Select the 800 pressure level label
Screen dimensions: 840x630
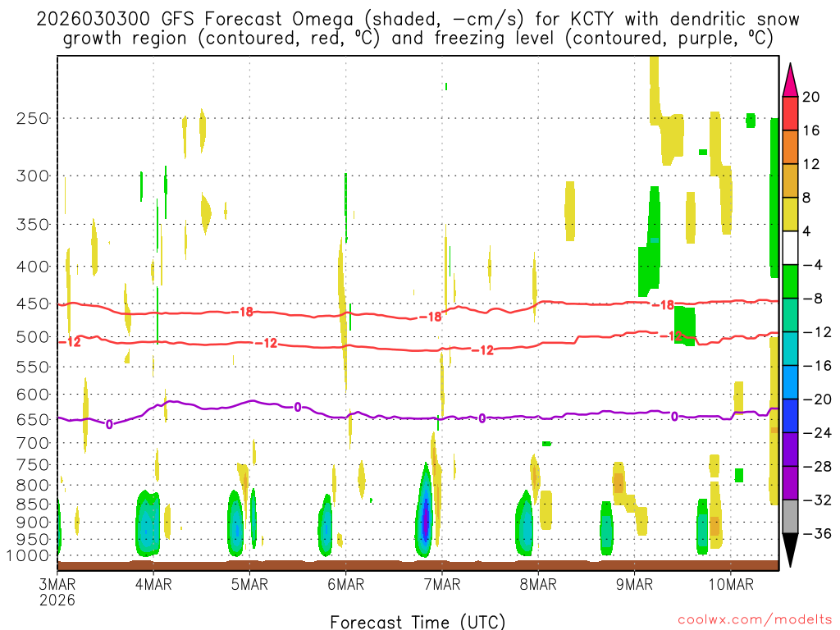pos(33,486)
